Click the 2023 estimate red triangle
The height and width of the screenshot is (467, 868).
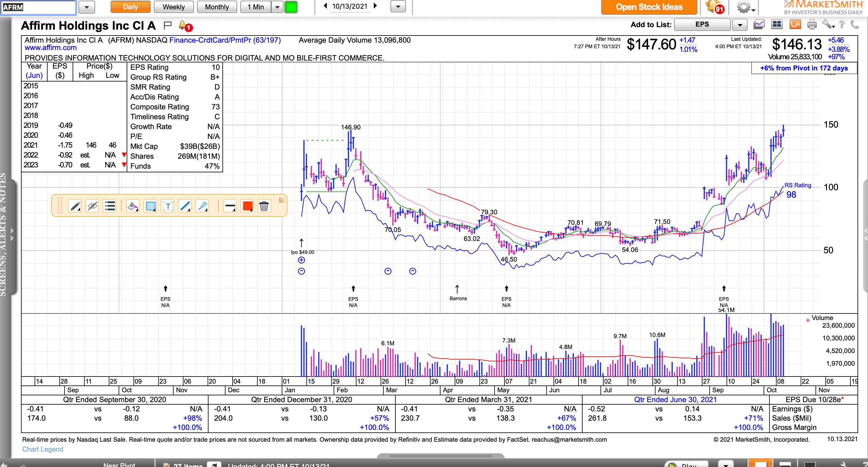(124, 165)
